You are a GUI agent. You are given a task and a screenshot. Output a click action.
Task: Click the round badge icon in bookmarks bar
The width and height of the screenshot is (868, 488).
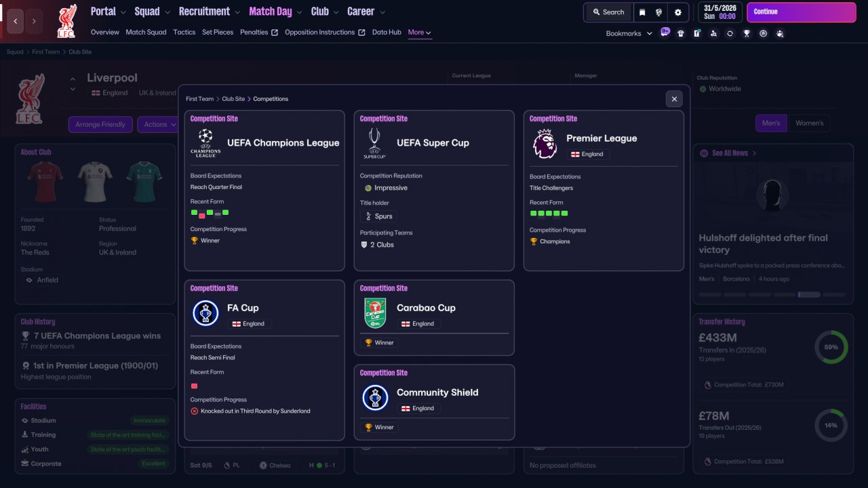coord(764,33)
